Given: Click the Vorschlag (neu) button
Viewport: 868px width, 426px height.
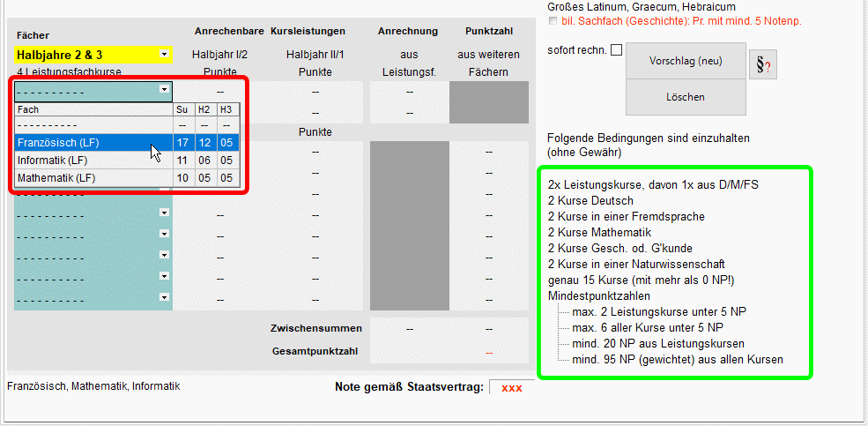Looking at the screenshot, I should click(x=686, y=62).
